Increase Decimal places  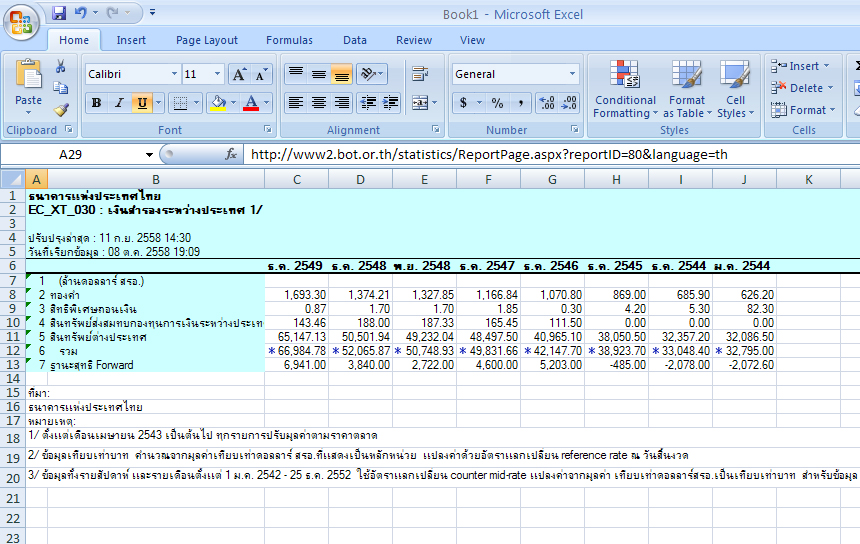click(x=547, y=103)
